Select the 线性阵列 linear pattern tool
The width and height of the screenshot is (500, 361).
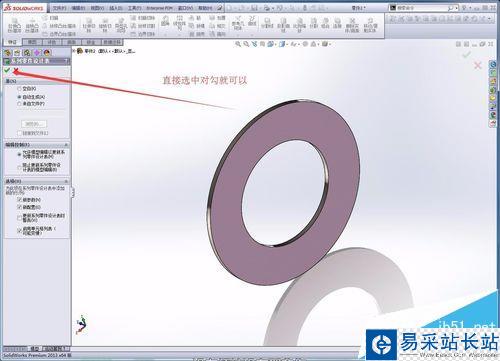(180, 23)
